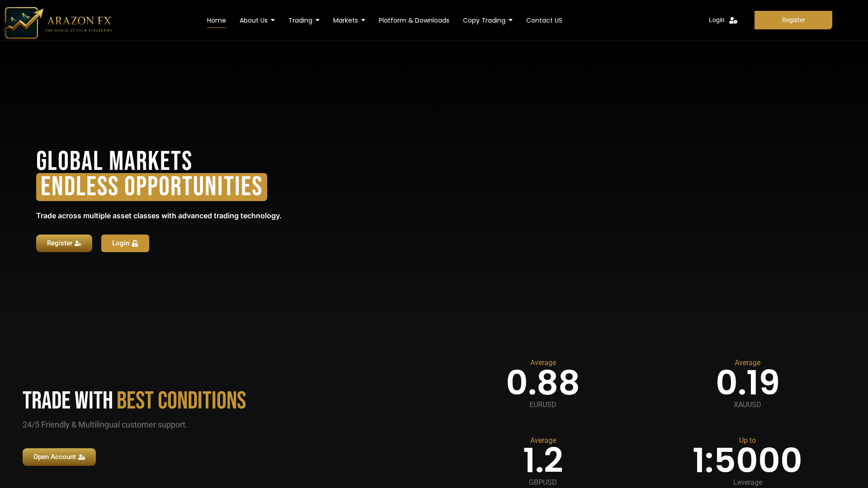Expand the Trading dropdown menu
The width and height of the screenshot is (868, 488).
click(304, 20)
